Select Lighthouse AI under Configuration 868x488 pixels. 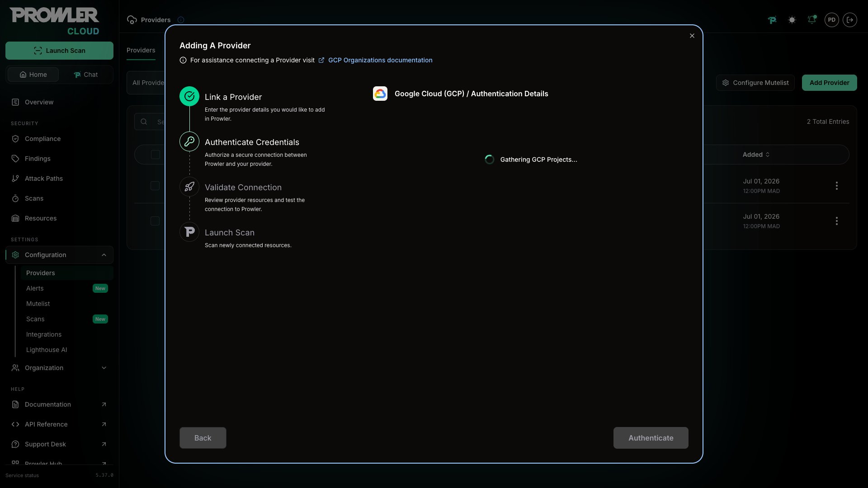[x=67, y=350]
